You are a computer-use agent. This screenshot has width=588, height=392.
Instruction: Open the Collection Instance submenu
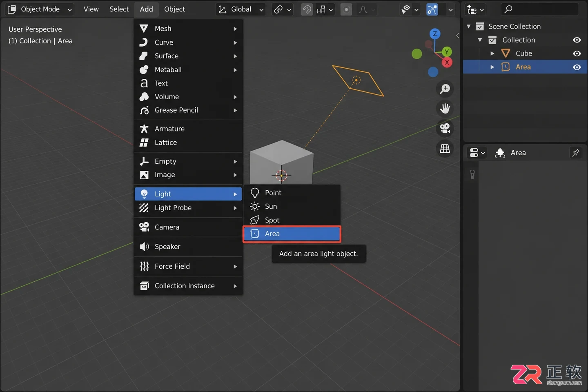pyautogui.click(x=188, y=286)
